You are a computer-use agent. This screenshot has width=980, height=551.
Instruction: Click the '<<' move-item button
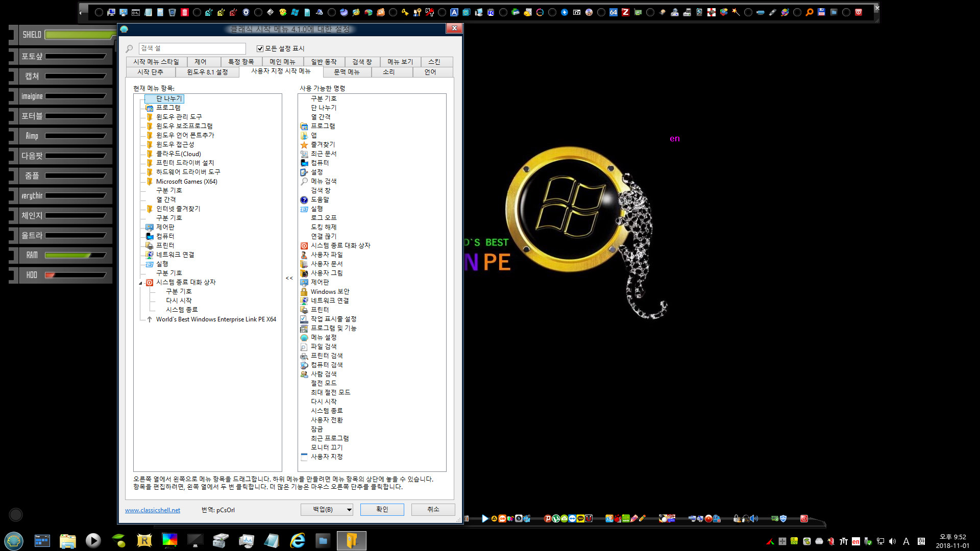[x=289, y=278]
